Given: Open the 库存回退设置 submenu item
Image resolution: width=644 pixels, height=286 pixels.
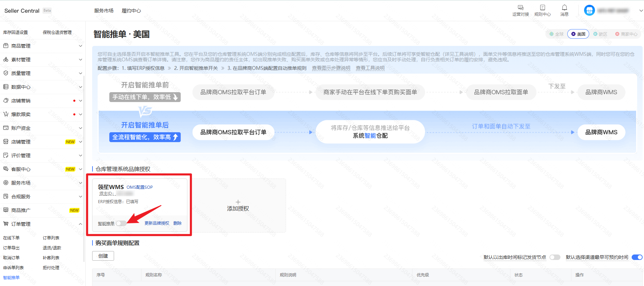Looking at the screenshot, I should click(15, 32).
